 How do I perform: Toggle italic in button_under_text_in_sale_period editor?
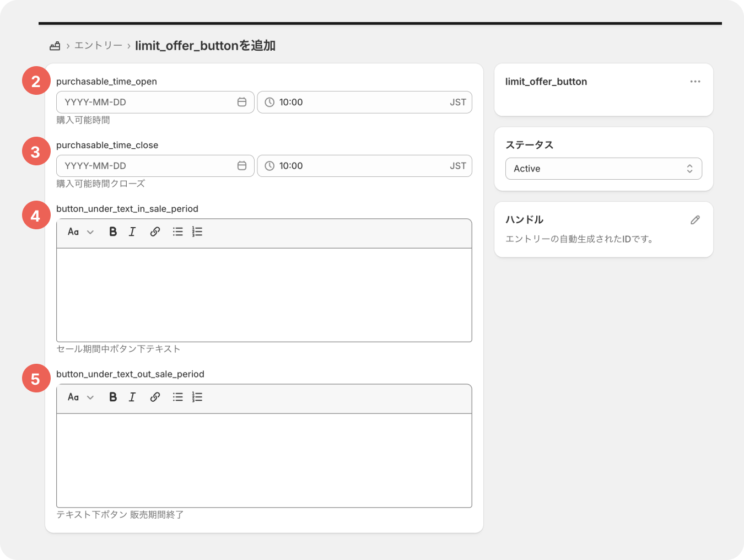(132, 232)
